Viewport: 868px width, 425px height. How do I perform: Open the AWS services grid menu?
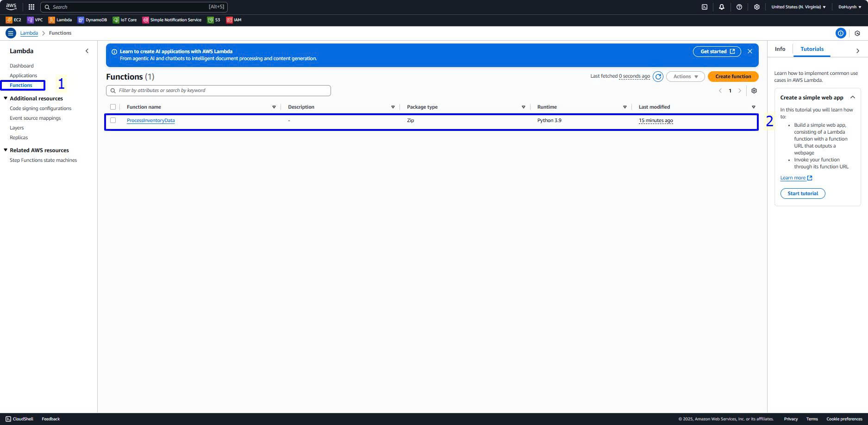click(31, 7)
